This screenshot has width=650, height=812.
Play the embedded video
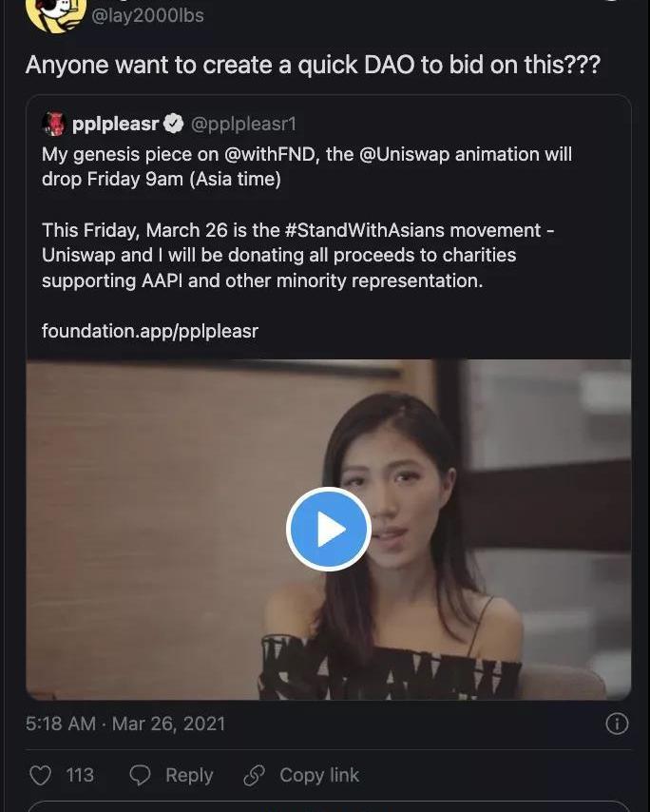328,529
